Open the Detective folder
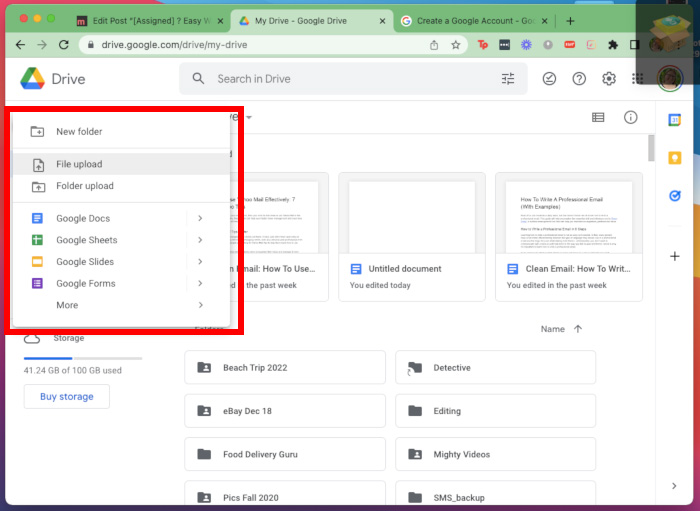Screen dimensions: 700x511 coord(496,367)
